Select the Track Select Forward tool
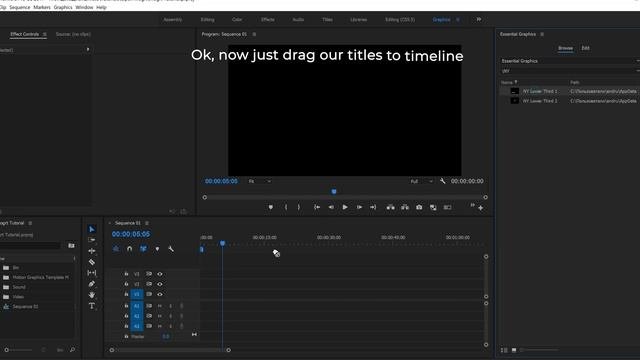 coord(92,240)
